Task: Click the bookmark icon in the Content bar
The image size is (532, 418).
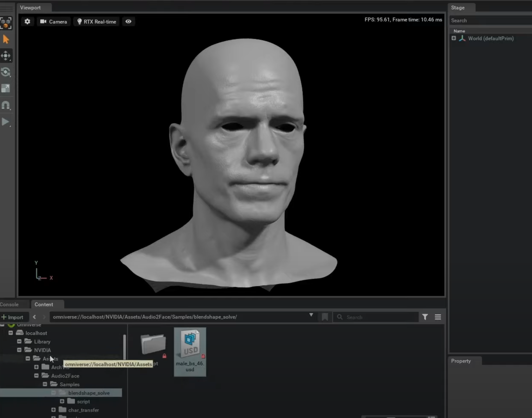Action: tap(325, 317)
